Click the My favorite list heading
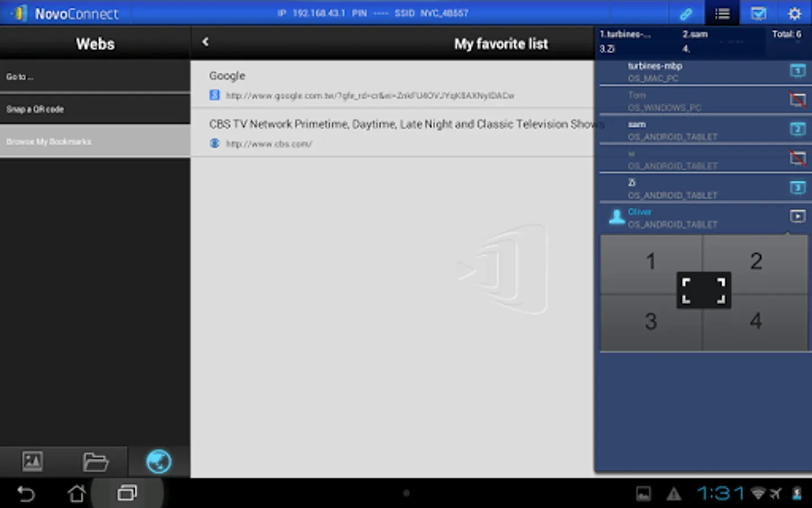Screen dimensions: 812x508 tap(501, 43)
